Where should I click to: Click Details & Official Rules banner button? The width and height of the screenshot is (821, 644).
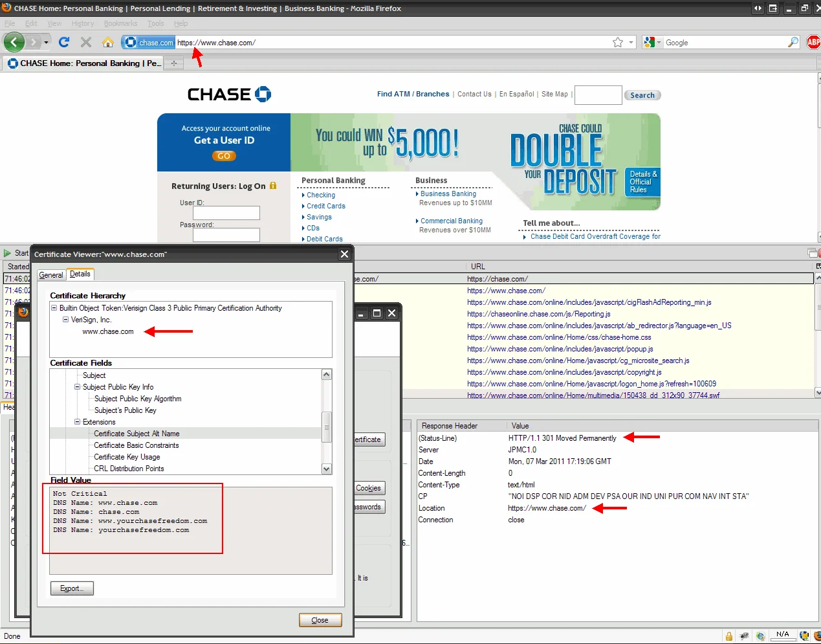point(643,182)
